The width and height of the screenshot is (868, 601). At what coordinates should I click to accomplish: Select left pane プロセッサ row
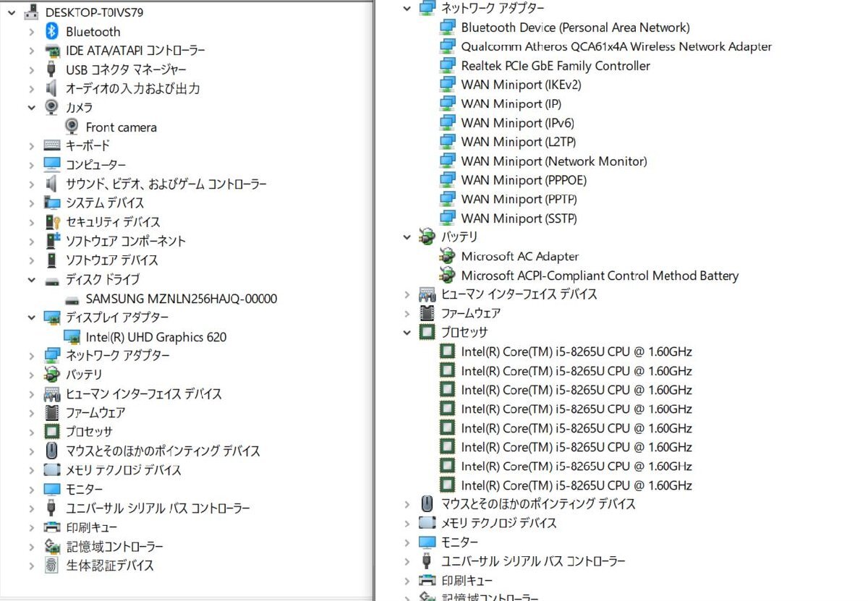point(89,432)
